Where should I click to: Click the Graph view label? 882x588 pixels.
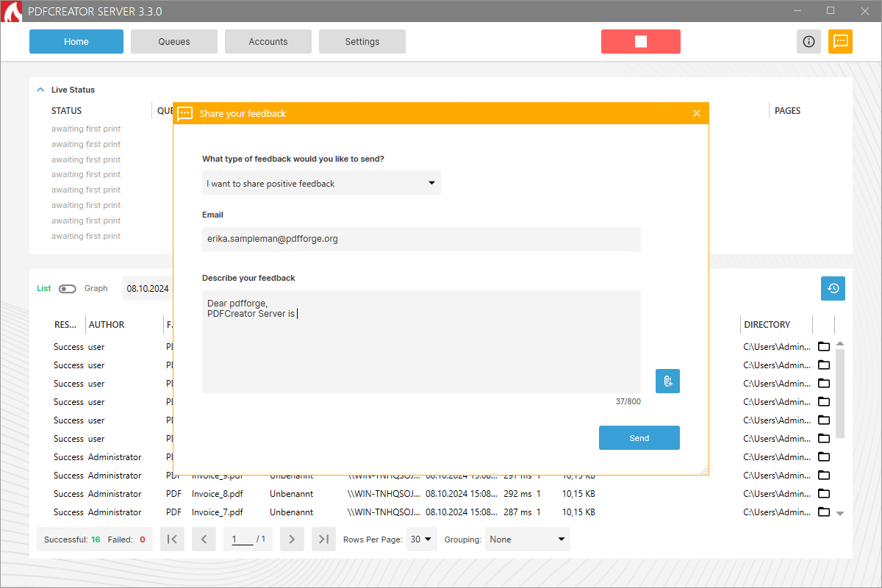[x=96, y=289]
